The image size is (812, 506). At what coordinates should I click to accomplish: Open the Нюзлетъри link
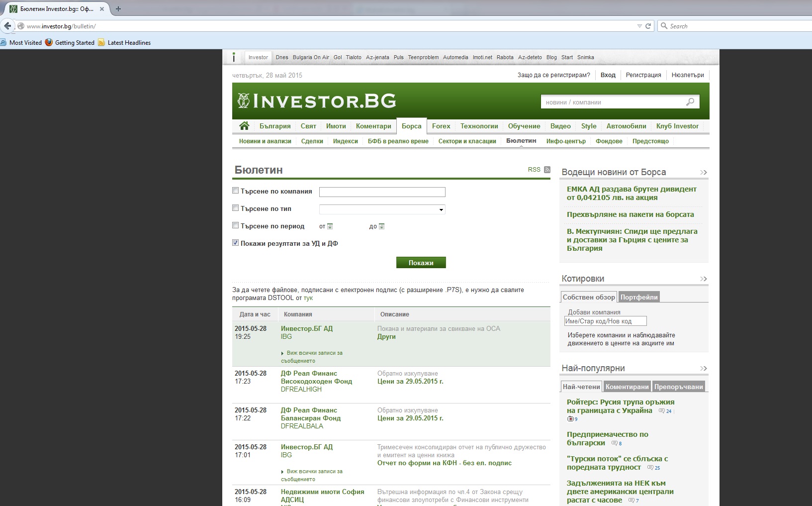point(688,75)
